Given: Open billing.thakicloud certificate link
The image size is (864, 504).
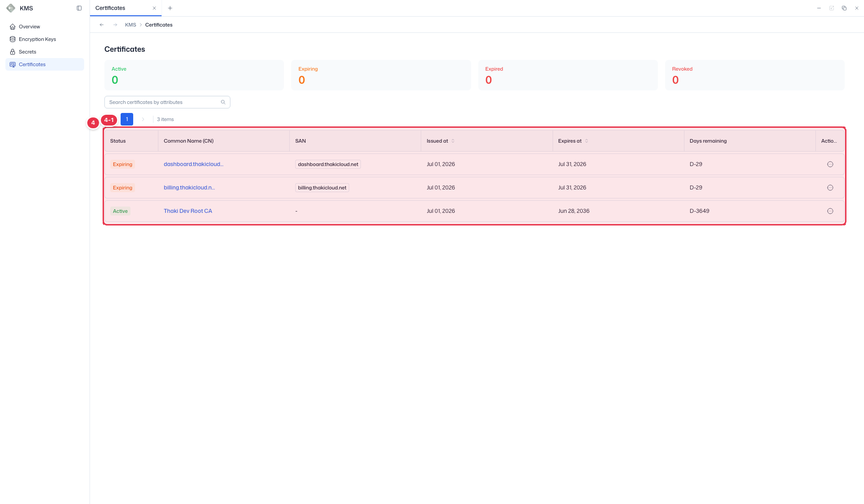Looking at the screenshot, I should 189,188.
